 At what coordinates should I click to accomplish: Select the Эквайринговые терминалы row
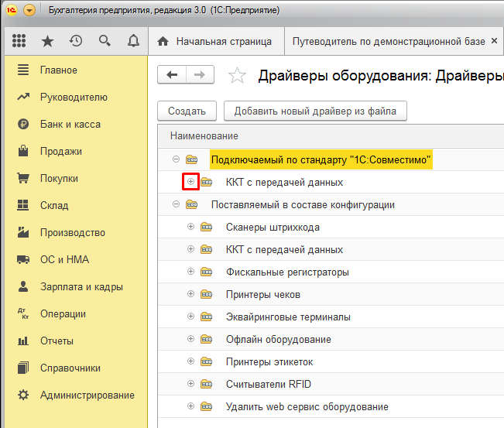[x=331, y=317]
